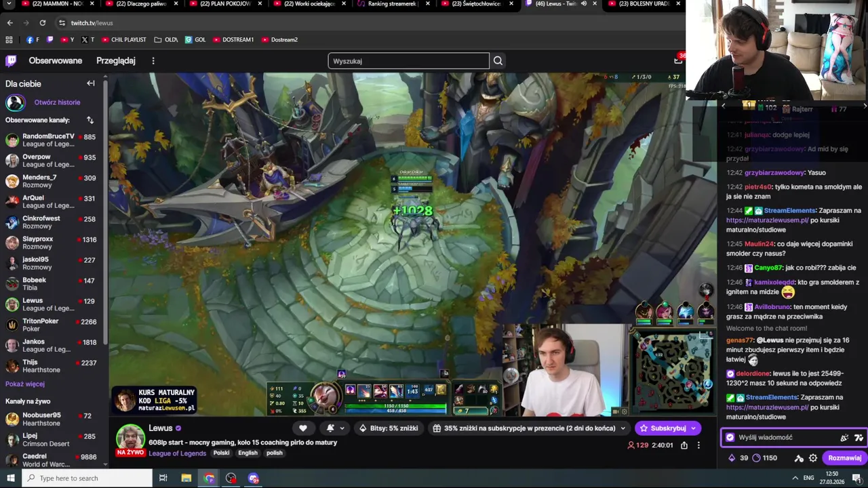Open chat identity badge selector
This screenshot has height=488, width=868.
pos(730,438)
